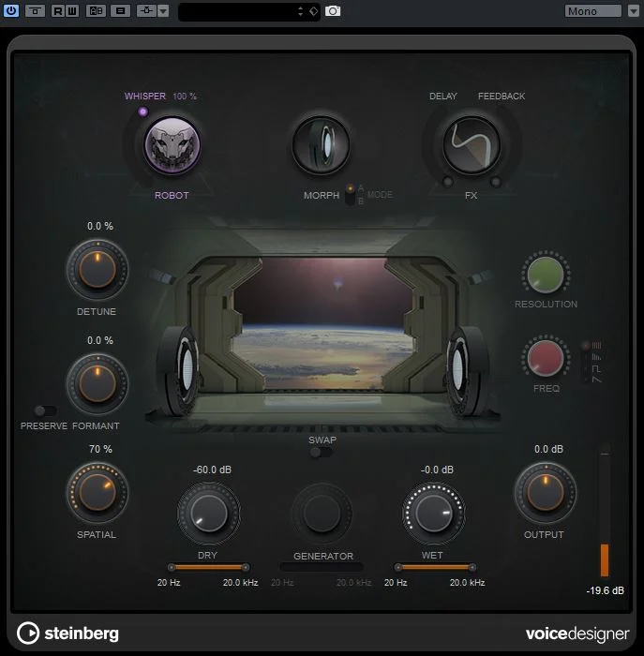Click the Detune 0.0 % value

coord(100,227)
